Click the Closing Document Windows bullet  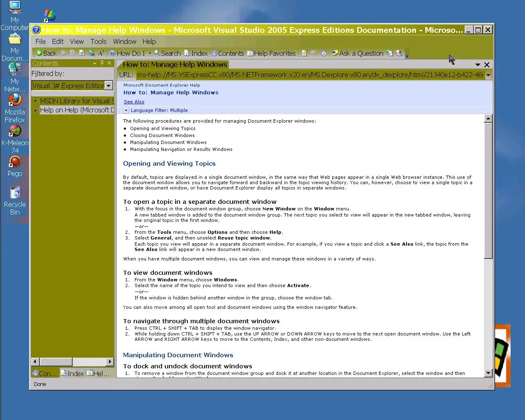pyautogui.click(x=162, y=135)
